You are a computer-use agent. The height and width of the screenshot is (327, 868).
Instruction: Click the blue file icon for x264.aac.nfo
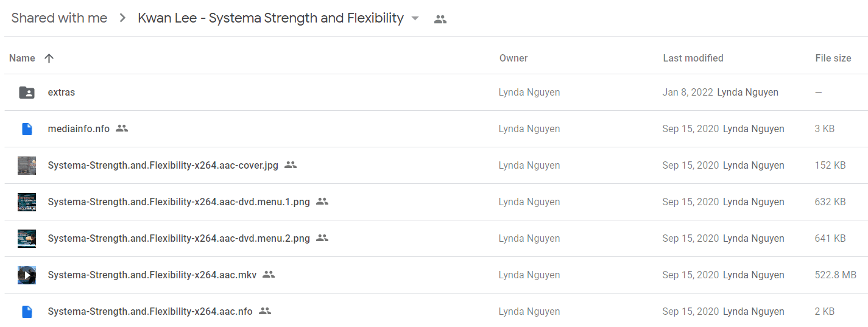[x=27, y=312]
